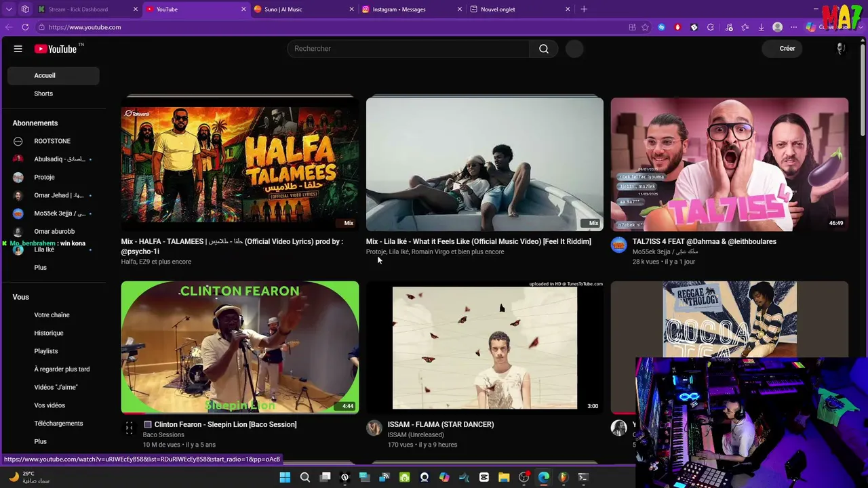This screenshot has width=868, height=488.
Task: Add this page to favorites with the star
Action: [646, 27]
